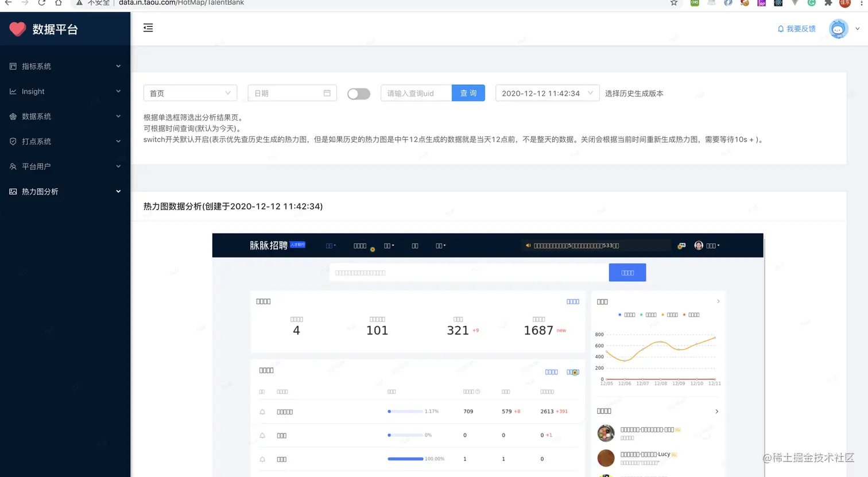Toggle the blue legend series in the chart

point(626,315)
